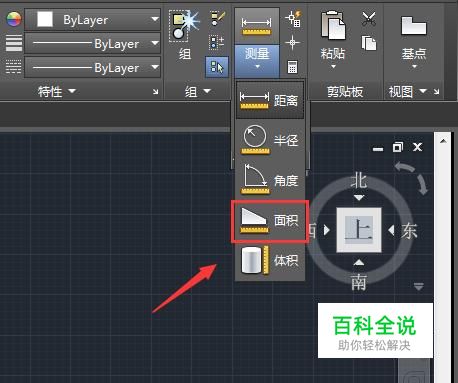
Task: Restore the drawing window
Action: point(398,147)
